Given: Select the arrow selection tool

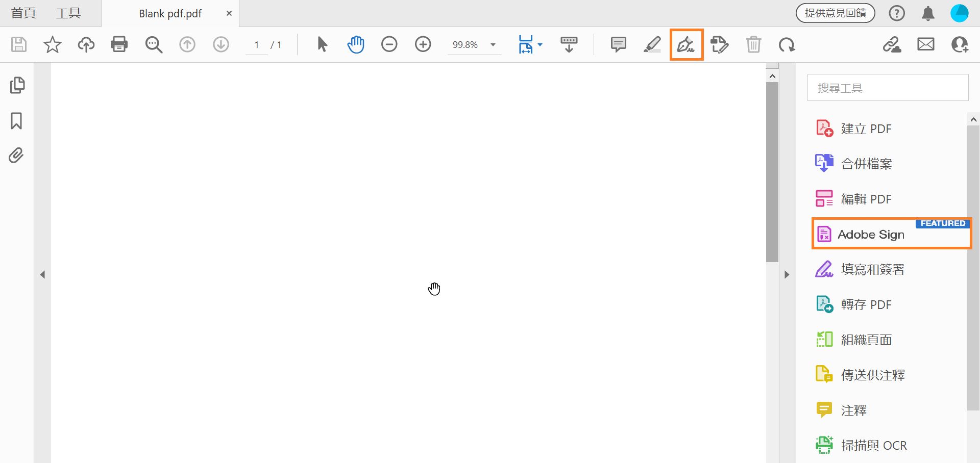Looking at the screenshot, I should point(322,45).
